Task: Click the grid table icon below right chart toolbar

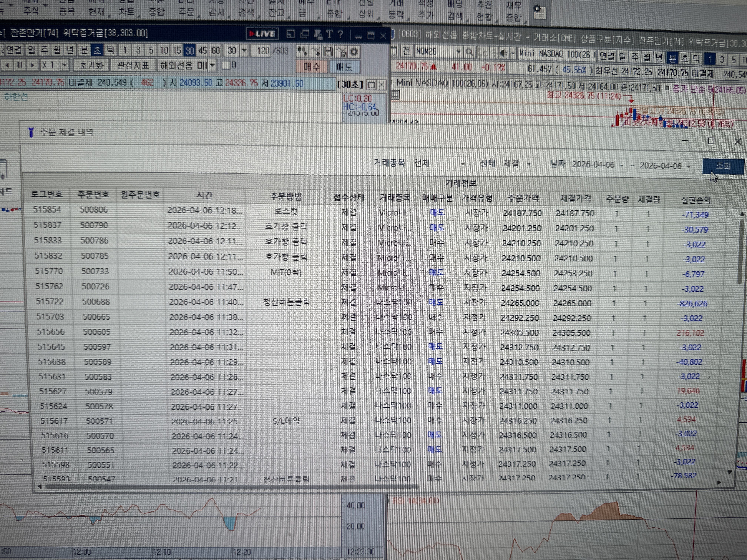Action: click(x=395, y=95)
